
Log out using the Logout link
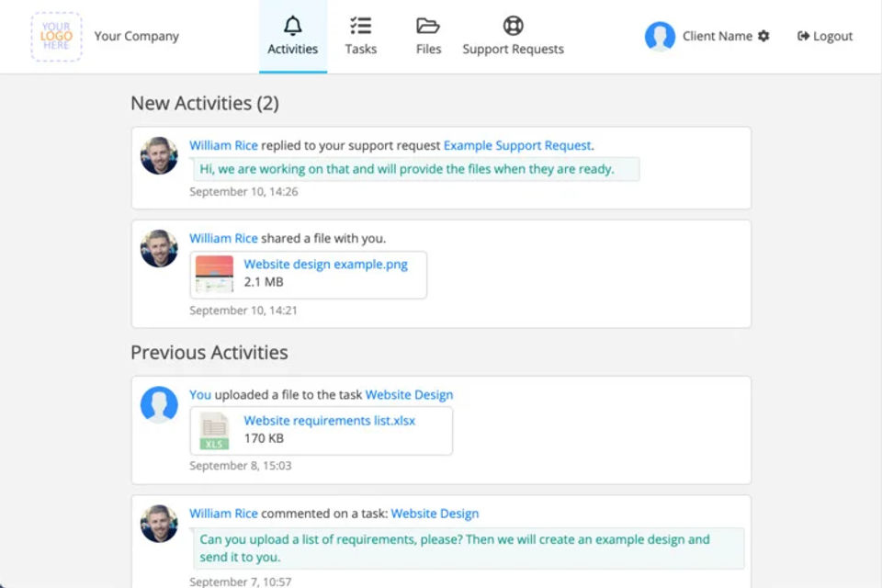(x=825, y=37)
